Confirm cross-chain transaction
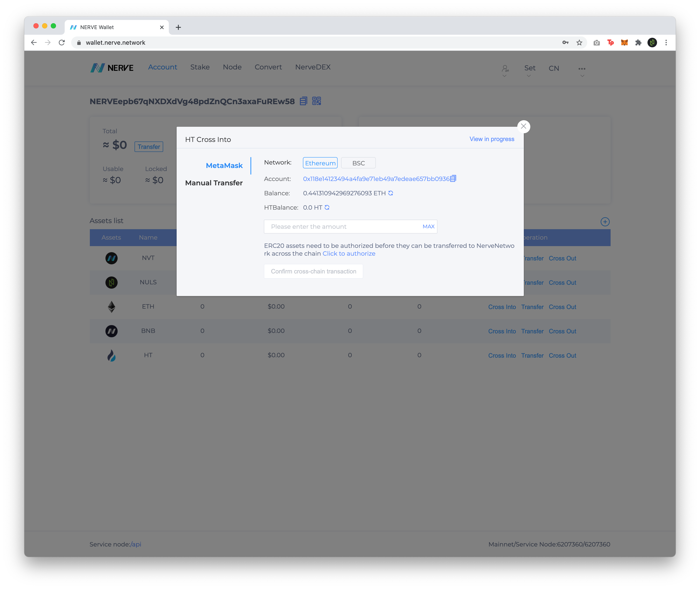The height and width of the screenshot is (589, 700). click(314, 271)
